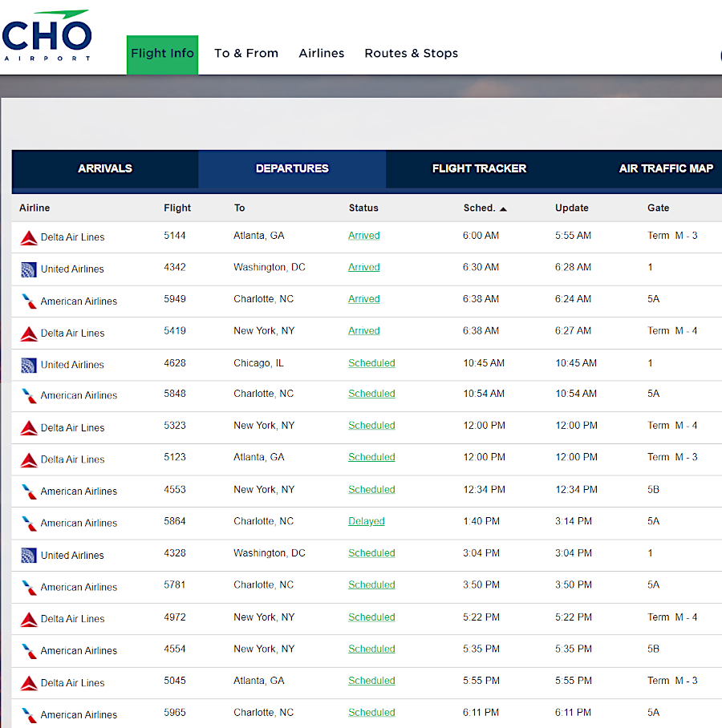The width and height of the screenshot is (722, 728).
Task: Sort table by Airline column header
Action: 34,208
